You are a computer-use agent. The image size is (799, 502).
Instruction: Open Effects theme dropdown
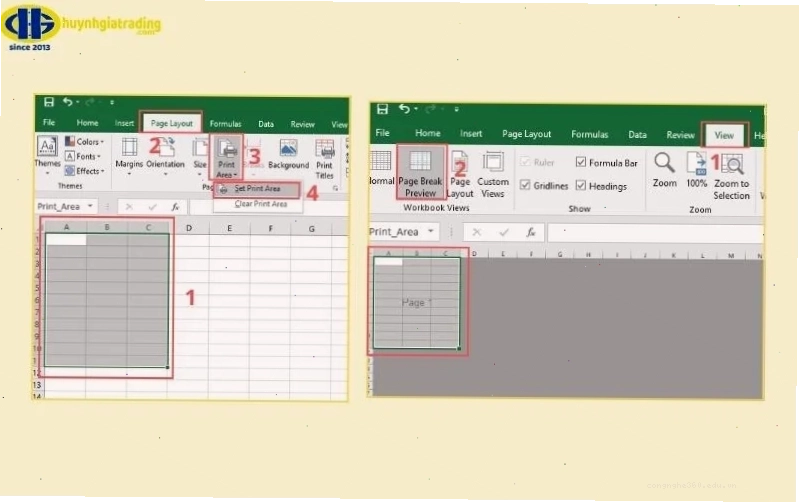(x=85, y=171)
